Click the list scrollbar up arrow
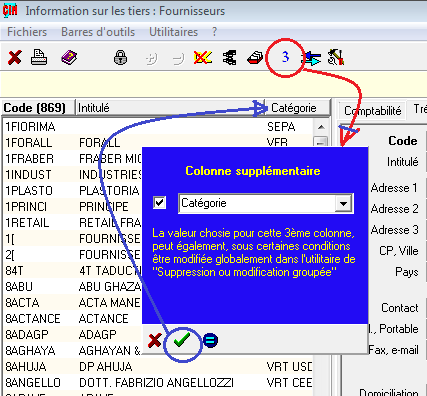The image size is (427, 396). (321, 127)
